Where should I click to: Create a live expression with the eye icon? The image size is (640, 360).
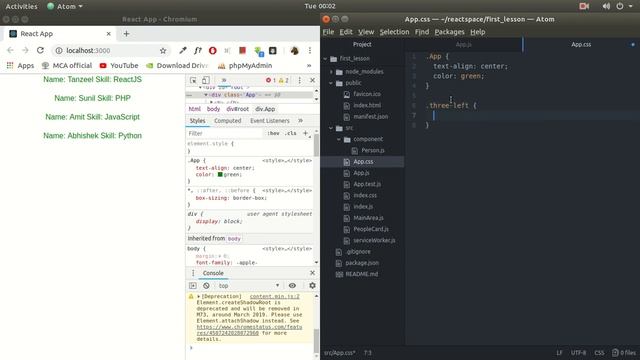(292, 286)
